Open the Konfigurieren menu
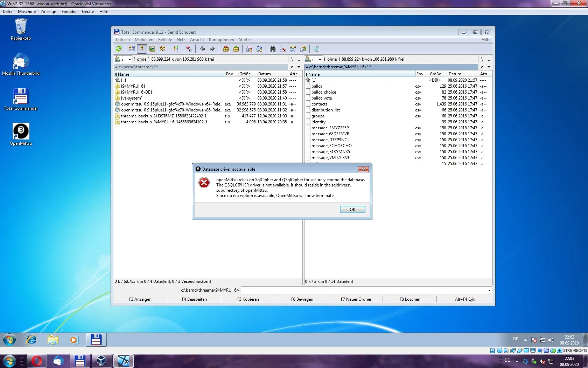This screenshot has height=368, width=588. click(222, 40)
